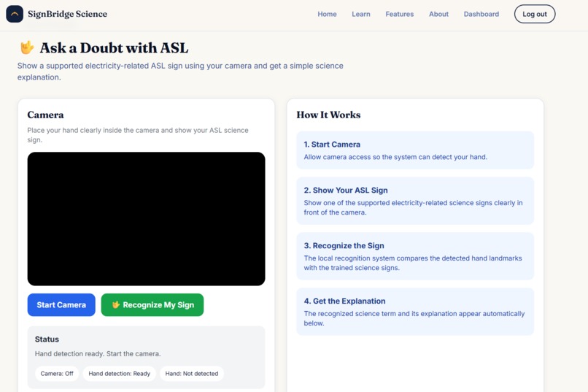Click the 'How It Works' heading
The width and height of the screenshot is (588, 392).
click(x=328, y=115)
